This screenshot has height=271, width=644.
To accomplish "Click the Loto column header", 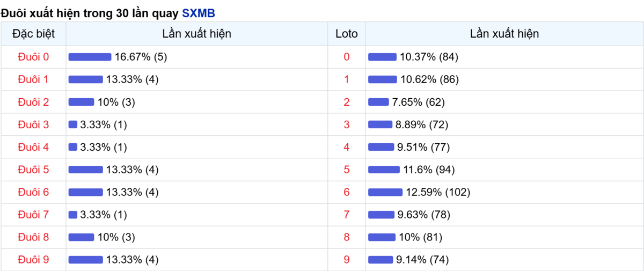I will tap(346, 34).
